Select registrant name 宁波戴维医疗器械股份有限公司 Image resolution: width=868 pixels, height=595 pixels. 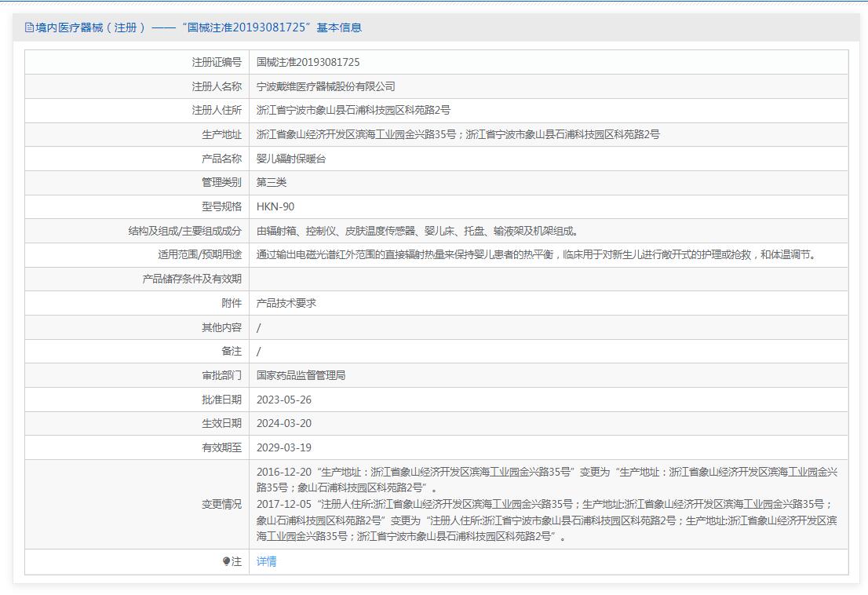[326, 86]
